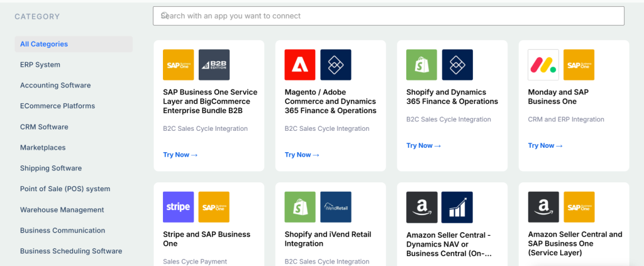Screen dimensions: 644x266
Task: Click the Dynamics NAV bar chart icon
Action: point(457,207)
